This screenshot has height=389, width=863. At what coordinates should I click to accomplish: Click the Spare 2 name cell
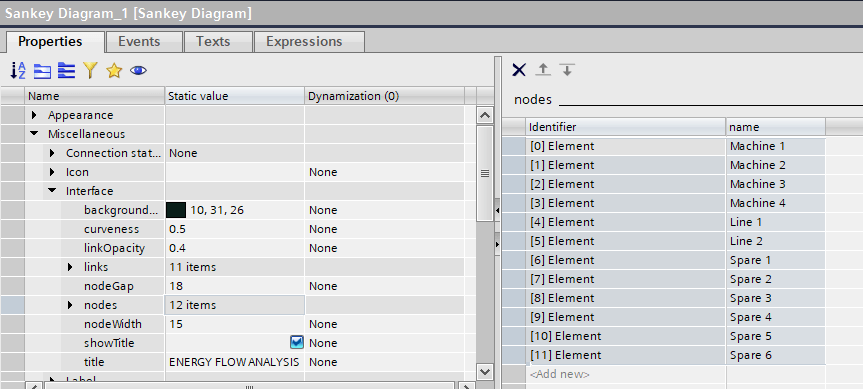(775, 279)
